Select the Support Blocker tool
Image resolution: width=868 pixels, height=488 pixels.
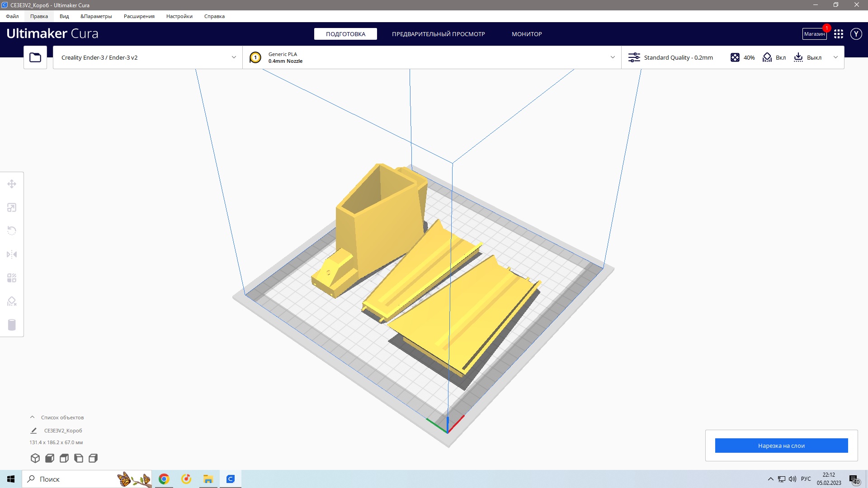click(12, 301)
